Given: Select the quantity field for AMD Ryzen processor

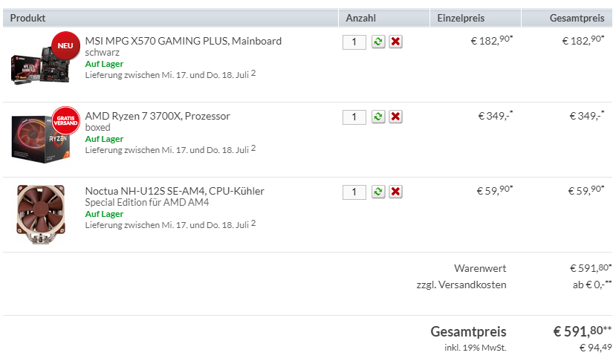Looking at the screenshot, I should click(354, 117).
